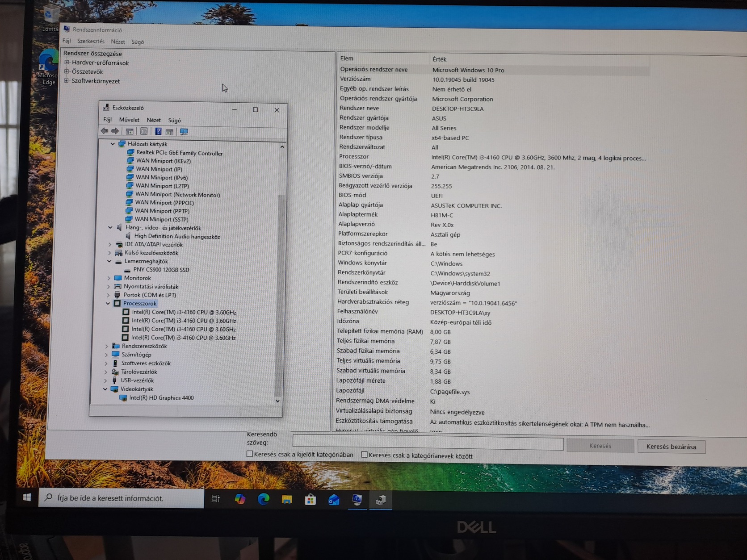Collapse the Hang-, video- és játékvezérlők node

click(110, 227)
